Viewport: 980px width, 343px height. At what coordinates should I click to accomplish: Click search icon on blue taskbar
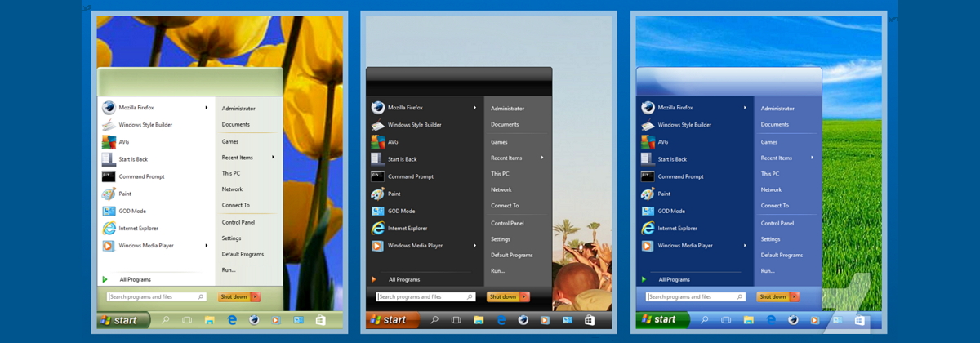coord(704,320)
